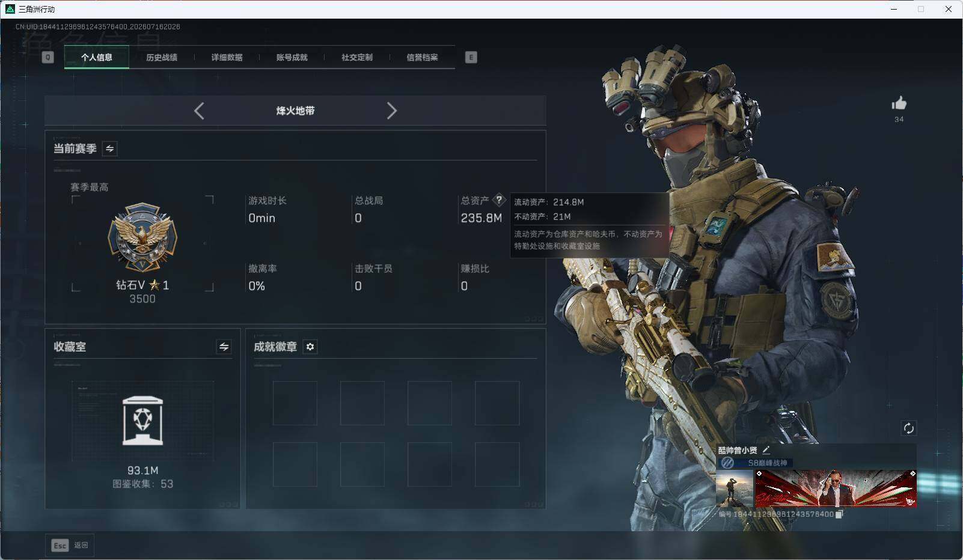
Task: Click the 总资产 question mark help icon
Action: 499,200
